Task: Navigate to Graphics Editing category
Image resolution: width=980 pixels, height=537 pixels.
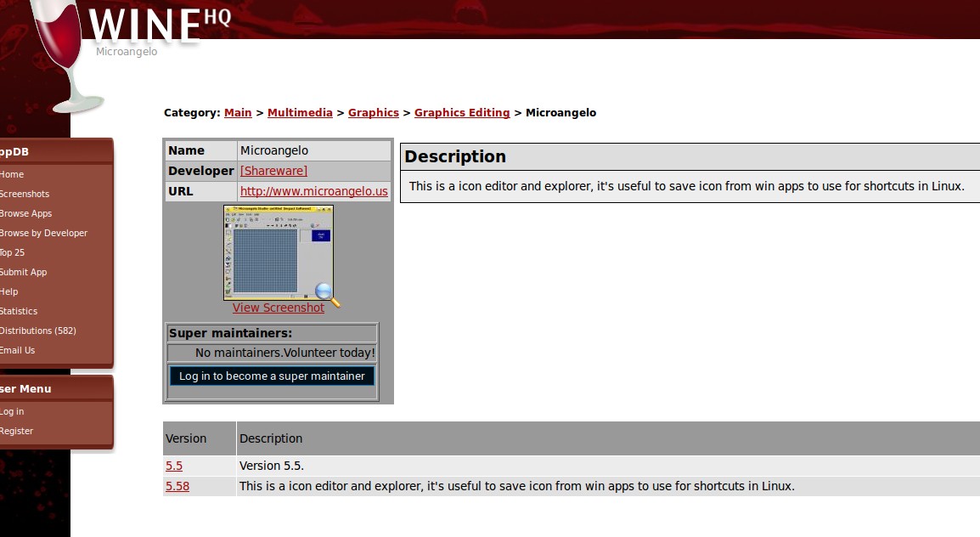Action: pyautogui.click(x=462, y=112)
